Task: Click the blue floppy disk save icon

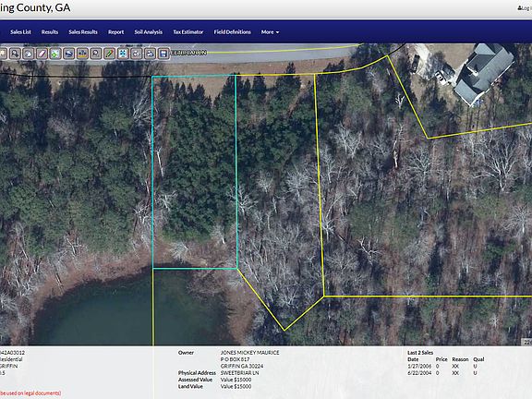Action: pos(163,54)
